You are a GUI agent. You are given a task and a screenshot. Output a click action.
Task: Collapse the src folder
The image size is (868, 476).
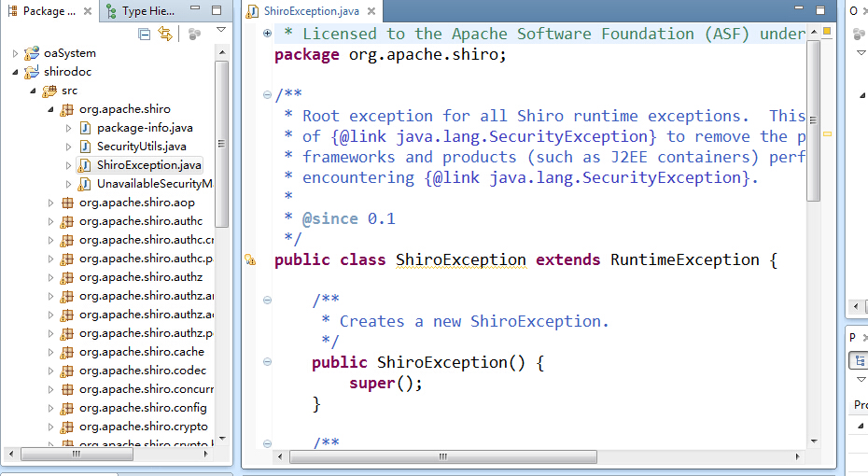click(x=33, y=91)
